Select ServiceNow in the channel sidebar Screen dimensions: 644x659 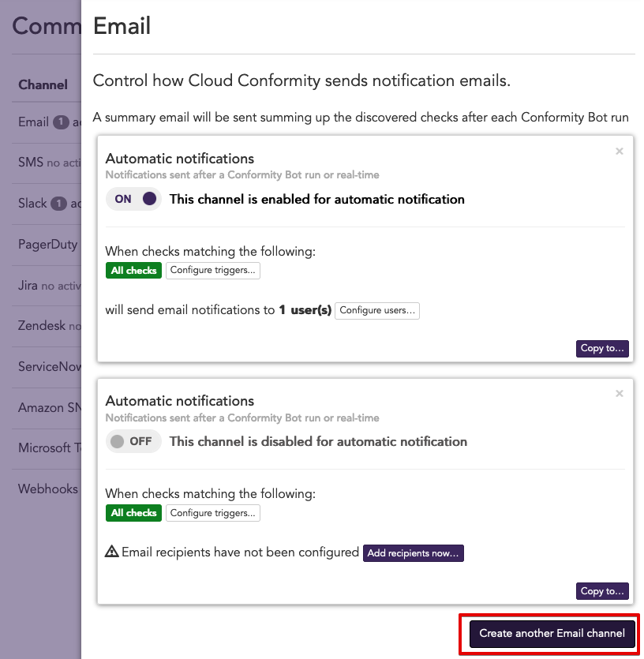47,366
